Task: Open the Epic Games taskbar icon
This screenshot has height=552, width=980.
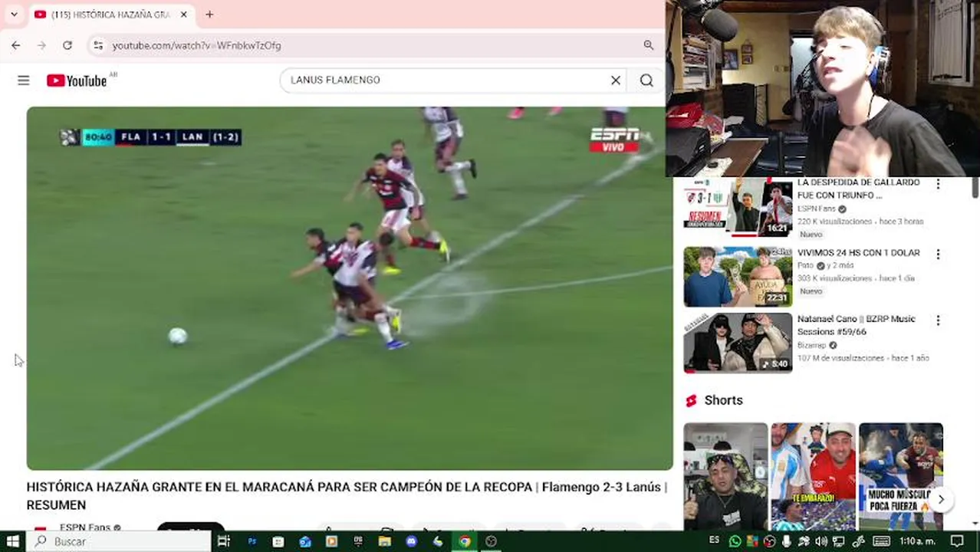Action: click(x=358, y=541)
